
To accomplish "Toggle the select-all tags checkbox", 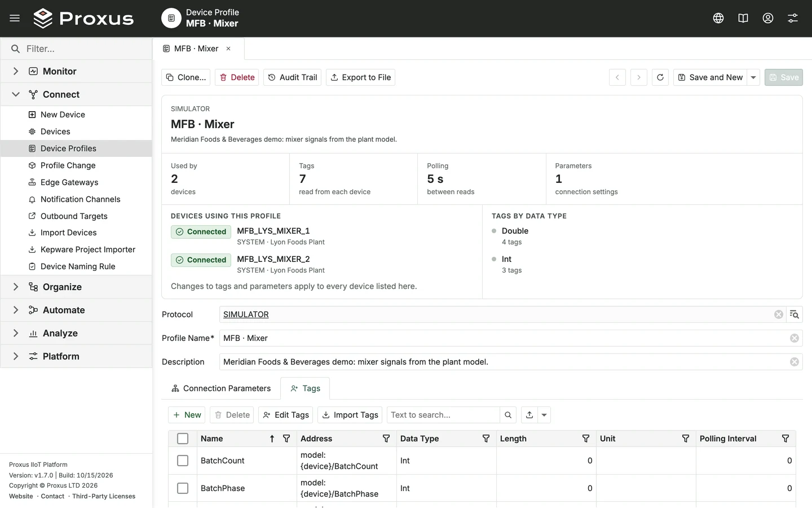I will pos(183,439).
